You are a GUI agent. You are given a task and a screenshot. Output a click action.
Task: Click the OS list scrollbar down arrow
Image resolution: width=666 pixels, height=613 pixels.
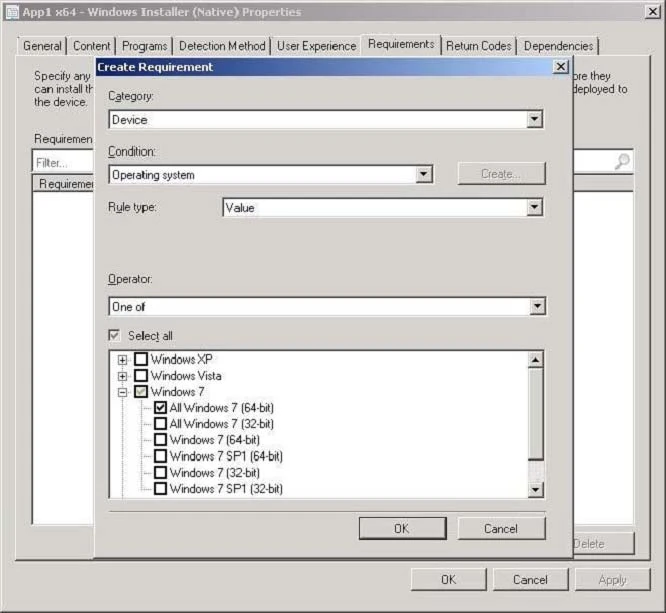pos(536,489)
